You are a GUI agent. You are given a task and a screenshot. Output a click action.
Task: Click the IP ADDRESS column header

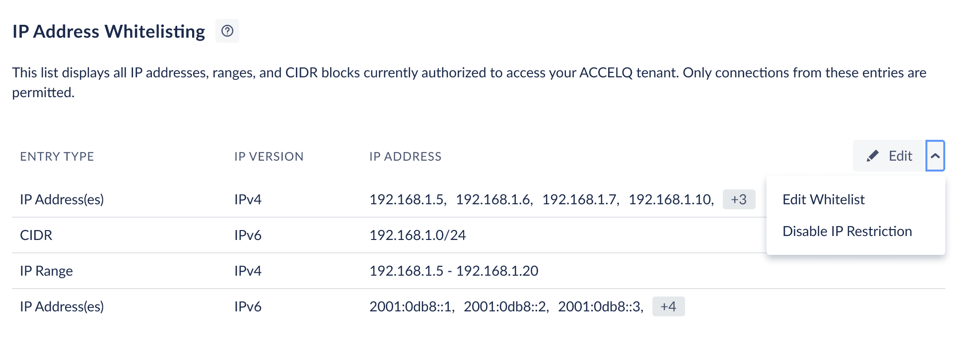click(405, 157)
